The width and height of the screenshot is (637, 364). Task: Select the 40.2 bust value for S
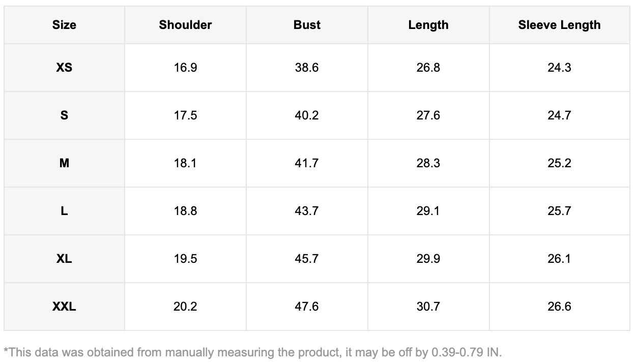[307, 115]
